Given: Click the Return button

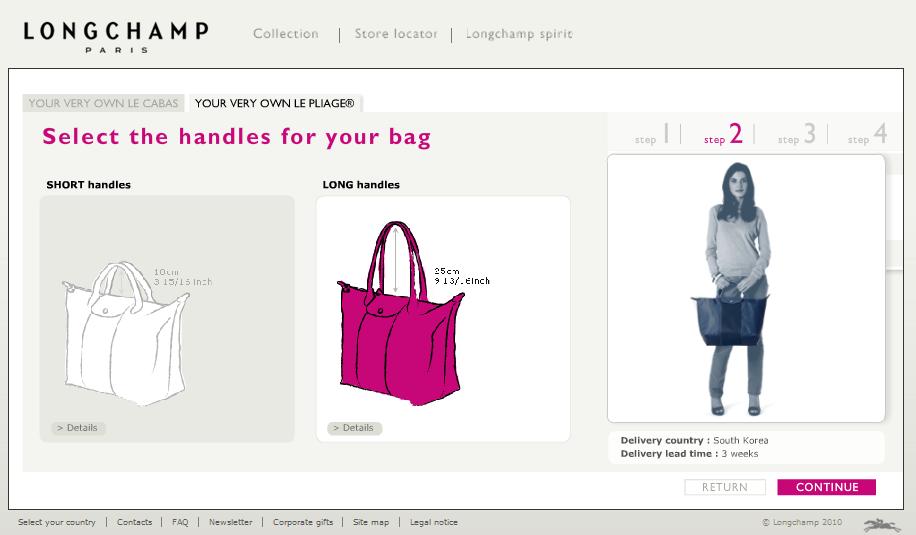Looking at the screenshot, I should [x=724, y=487].
